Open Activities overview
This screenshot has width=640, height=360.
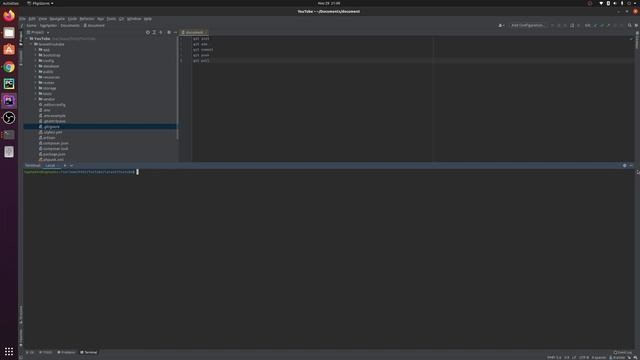pyautogui.click(x=11, y=3)
